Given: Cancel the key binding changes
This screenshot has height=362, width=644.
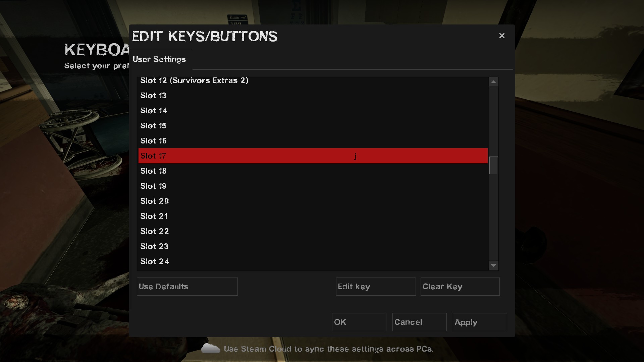Looking at the screenshot, I should [x=419, y=322].
